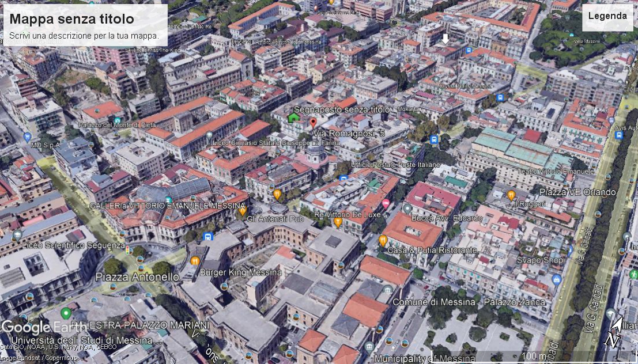The width and height of the screenshot is (638, 364).
Task: Click the bus stop icon left of Teatro Vittorio Emanuele
Action: coord(434,139)
